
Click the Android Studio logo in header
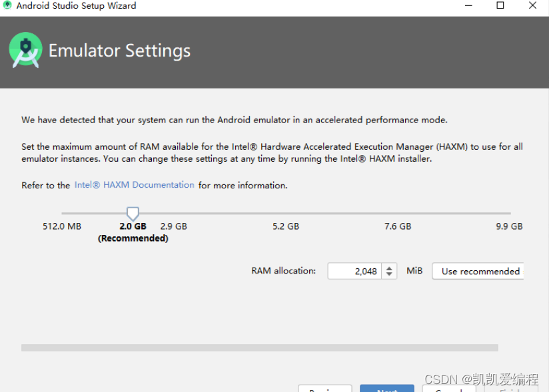coord(25,50)
